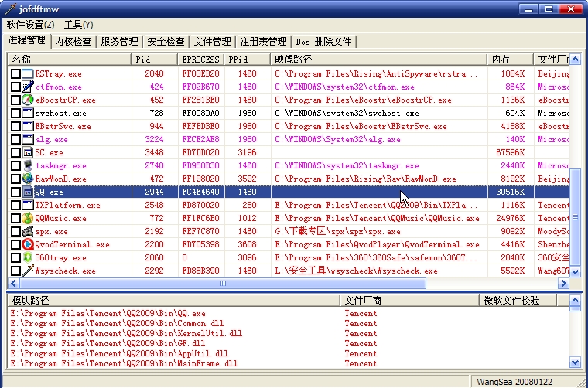Click the TXPlatform.exe process icon
This screenshot has height=388, width=588.
tap(28, 205)
